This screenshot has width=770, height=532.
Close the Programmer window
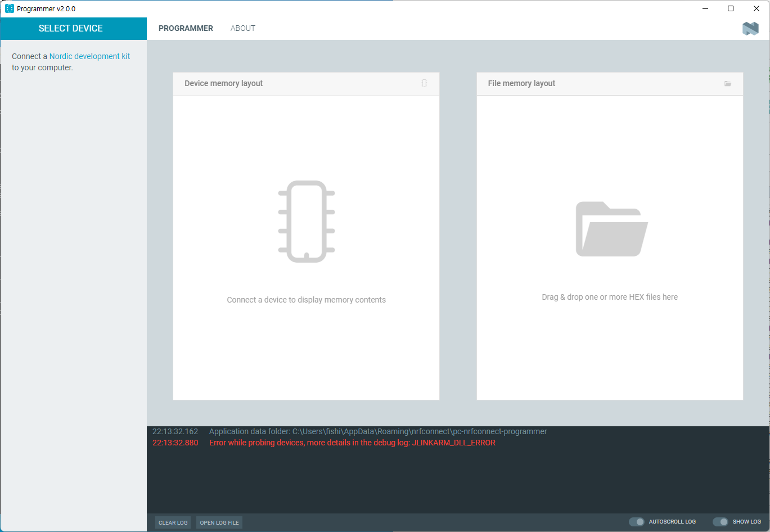click(x=757, y=8)
